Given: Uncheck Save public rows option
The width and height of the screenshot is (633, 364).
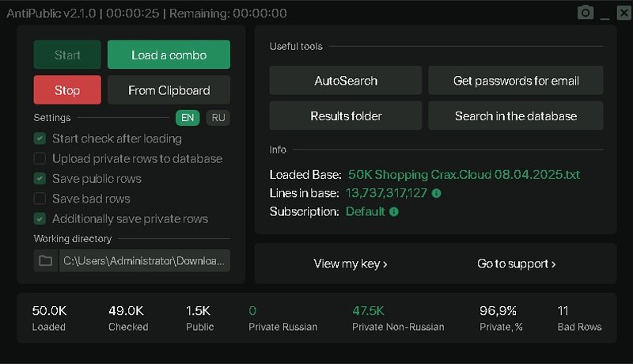Looking at the screenshot, I should 40,179.
